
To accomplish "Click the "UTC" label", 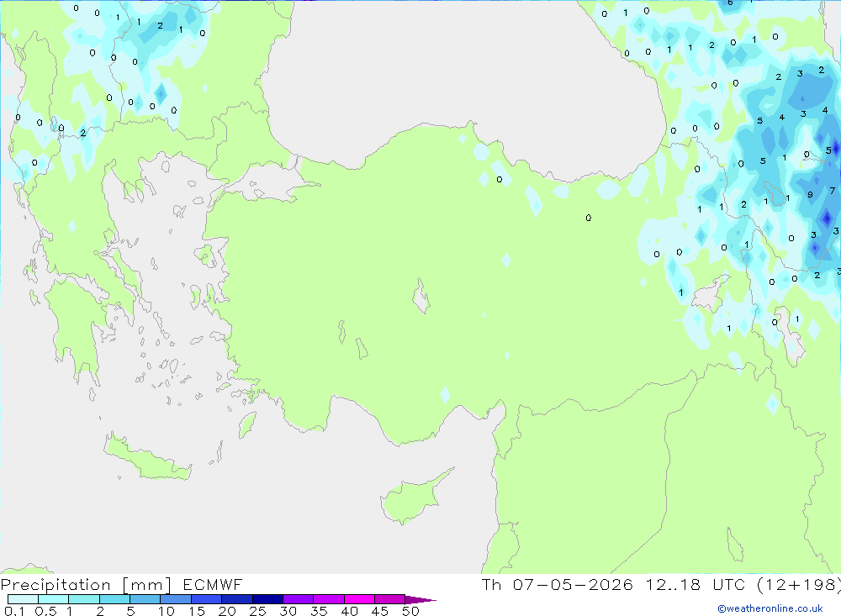I will coord(729,584).
